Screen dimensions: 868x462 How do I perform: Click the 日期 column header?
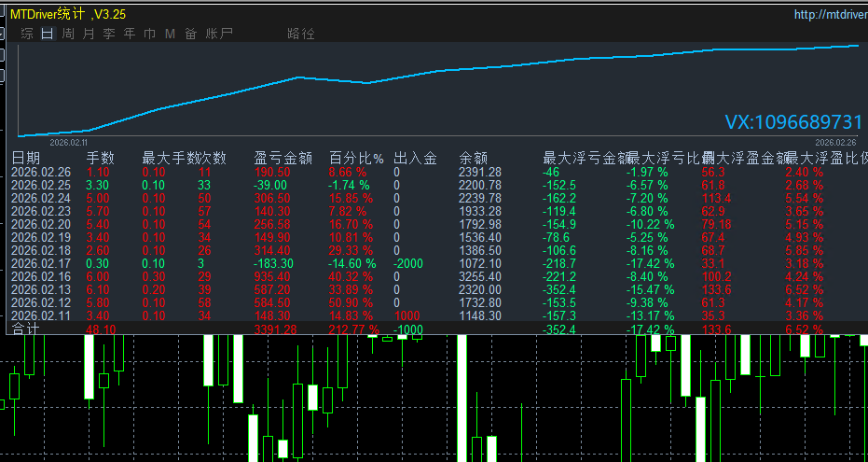pyautogui.click(x=26, y=159)
